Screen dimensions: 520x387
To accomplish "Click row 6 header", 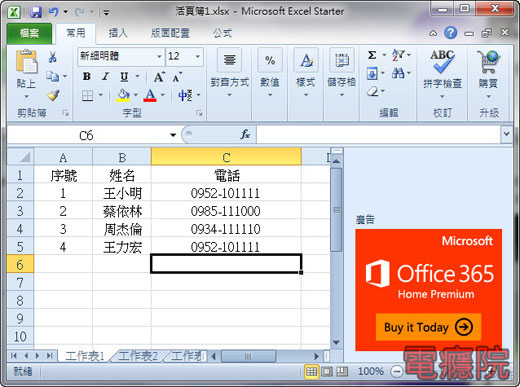I will 20,265.
